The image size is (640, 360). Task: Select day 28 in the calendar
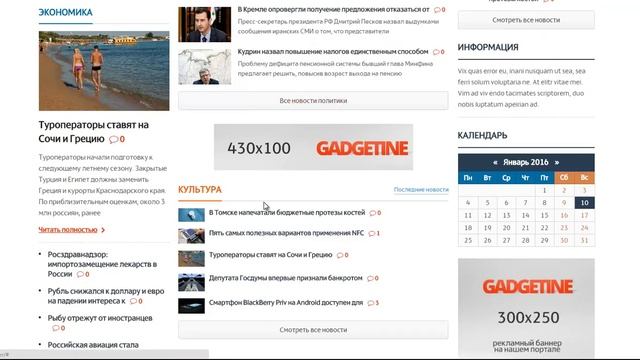click(525, 240)
